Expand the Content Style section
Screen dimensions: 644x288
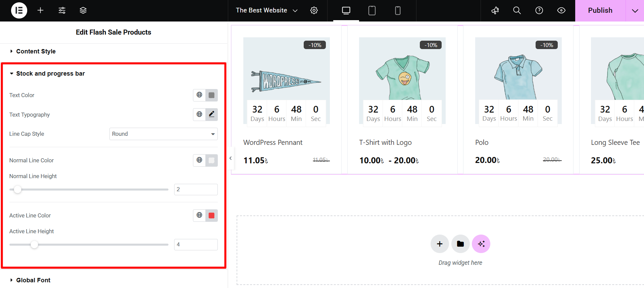pos(36,51)
